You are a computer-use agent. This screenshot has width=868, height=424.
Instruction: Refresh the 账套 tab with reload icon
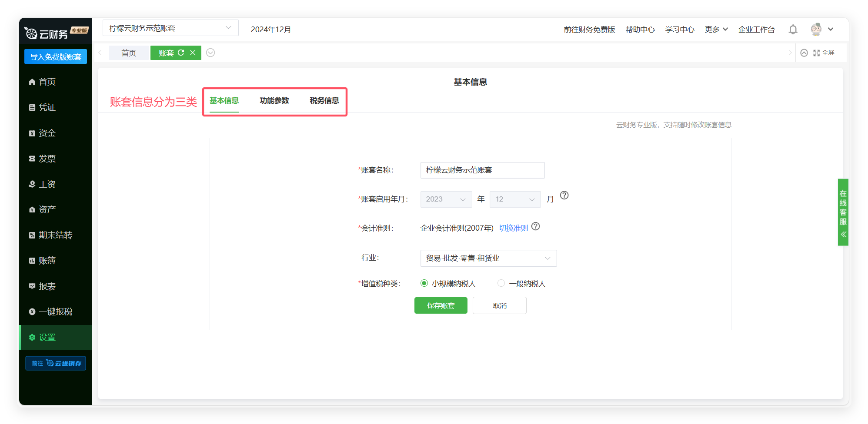[x=181, y=53]
